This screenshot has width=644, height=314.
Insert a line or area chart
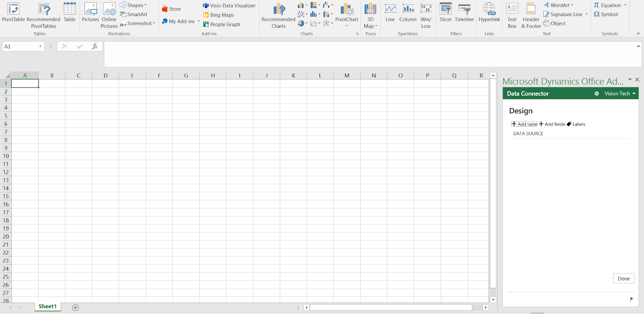[x=303, y=14]
